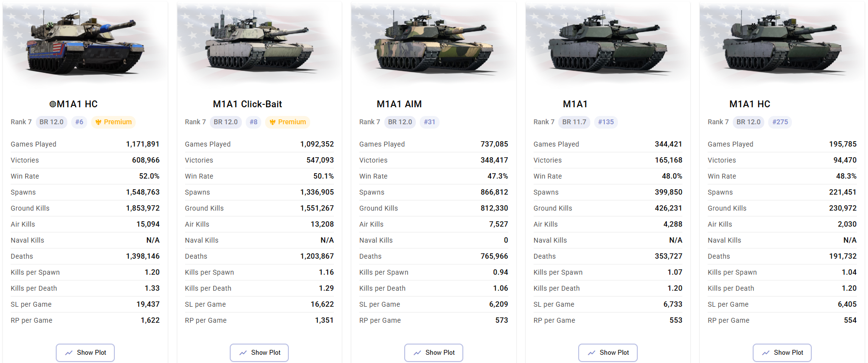Screen dimensions: 868x363
Task: Open the M1A1 Click-Bait tank image
Action: [259, 45]
